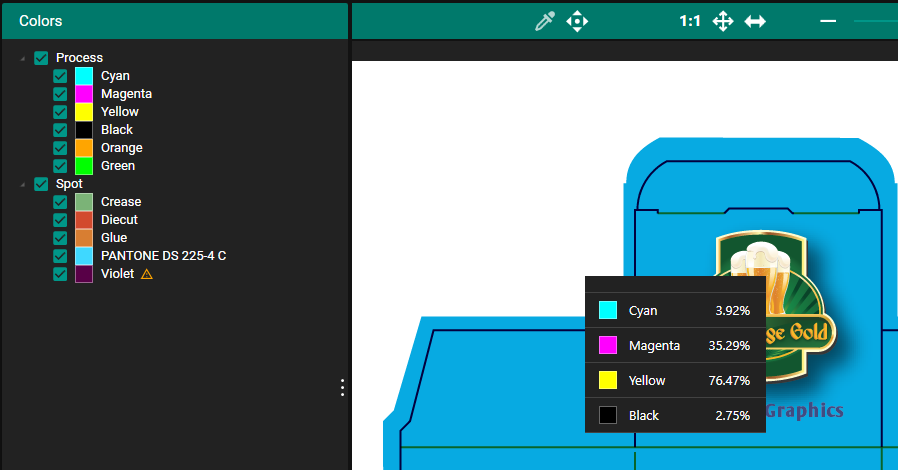
Task: Click the fit to width horizontal arrow icon
Action: coord(755,21)
